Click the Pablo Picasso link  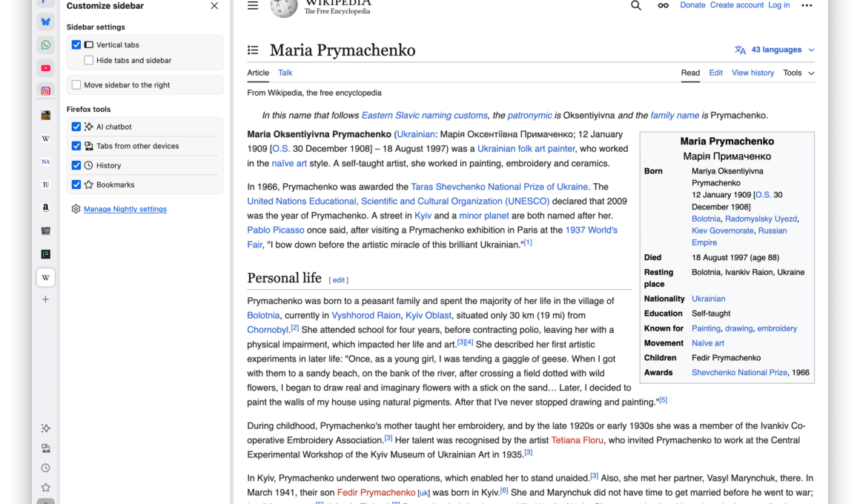tap(275, 231)
